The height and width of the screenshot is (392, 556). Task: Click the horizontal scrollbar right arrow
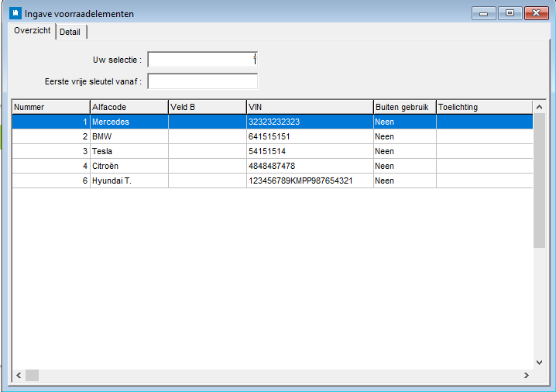point(526,375)
